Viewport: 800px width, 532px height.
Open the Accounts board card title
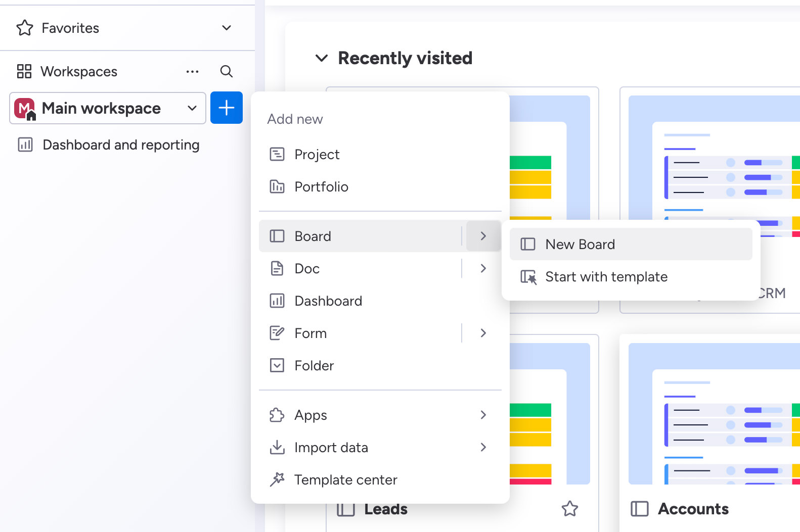(693, 509)
